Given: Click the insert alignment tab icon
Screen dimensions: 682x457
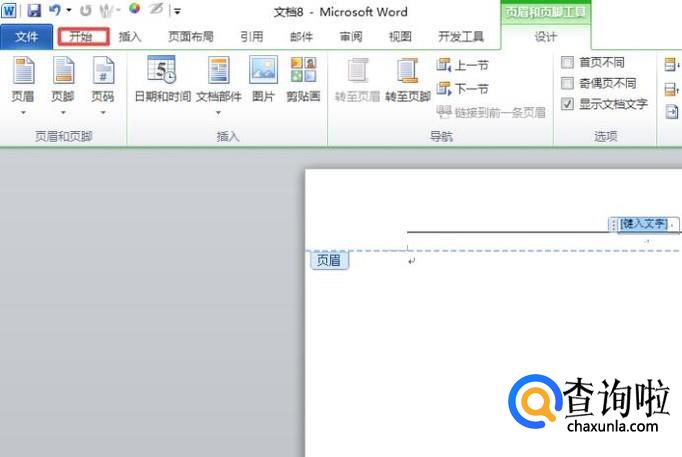Looking at the screenshot, I should [x=672, y=112].
